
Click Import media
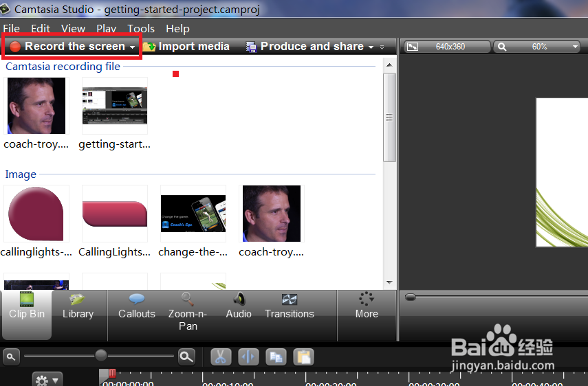point(186,47)
